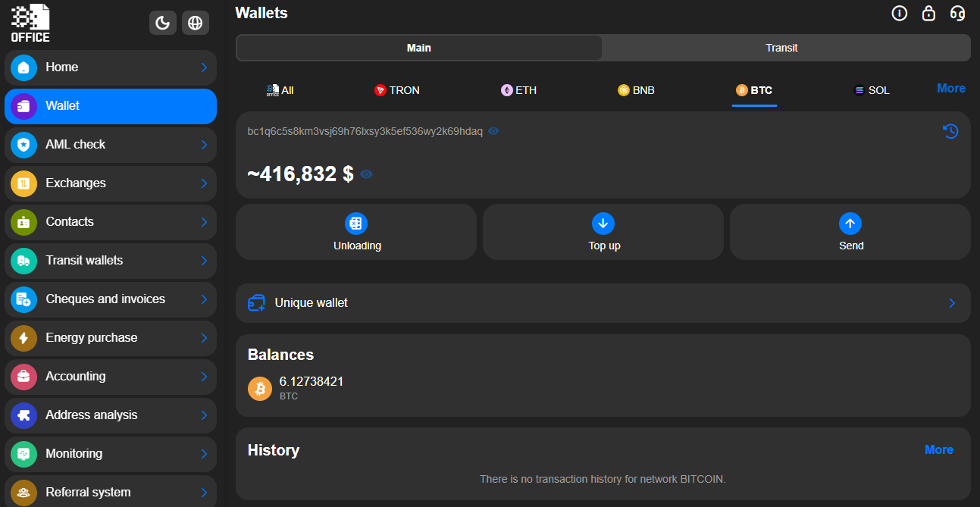Switch to dark mode with the moon icon

tap(162, 23)
